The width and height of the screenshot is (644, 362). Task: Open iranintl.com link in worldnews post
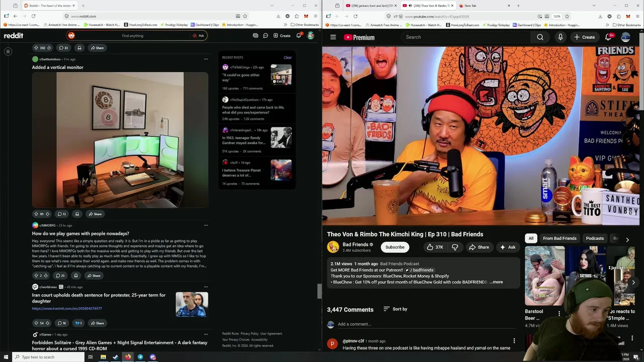click(67, 308)
